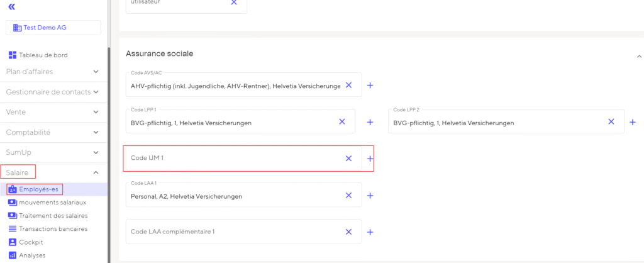Click plus next to Code LPP 2
The width and height of the screenshot is (644, 263).
click(x=633, y=122)
